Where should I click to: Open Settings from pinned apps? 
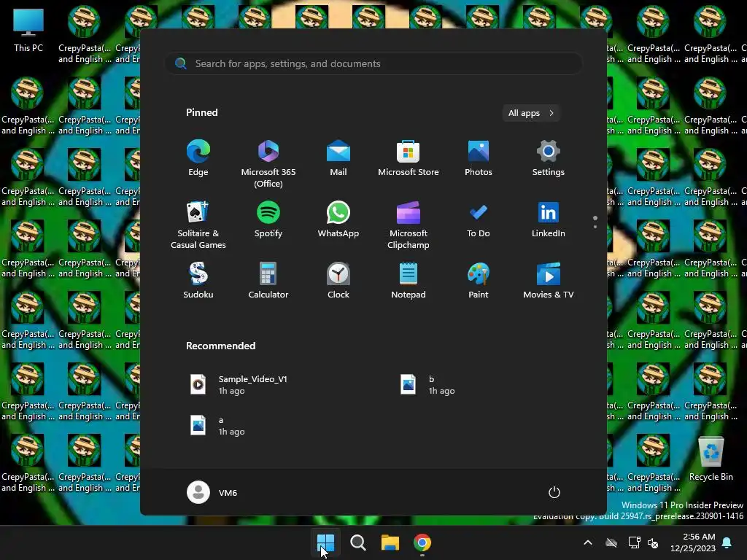pyautogui.click(x=549, y=158)
